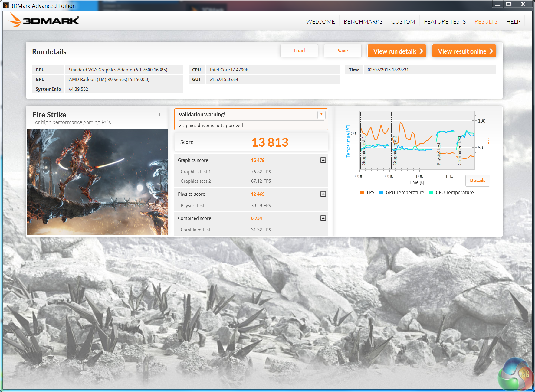Open the Welcome tab
Screen dimensions: 535x392
click(320, 22)
